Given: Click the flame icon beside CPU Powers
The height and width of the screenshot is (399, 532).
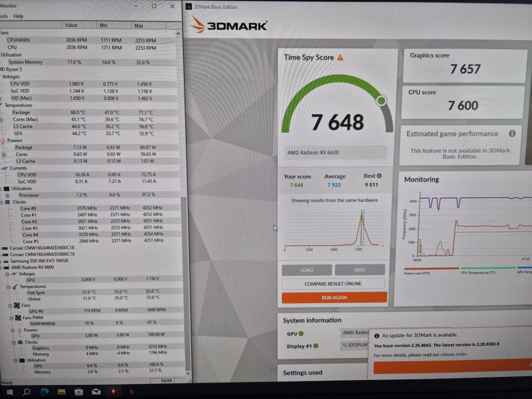Looking at the screenshot, I should (x=3, y=140).
